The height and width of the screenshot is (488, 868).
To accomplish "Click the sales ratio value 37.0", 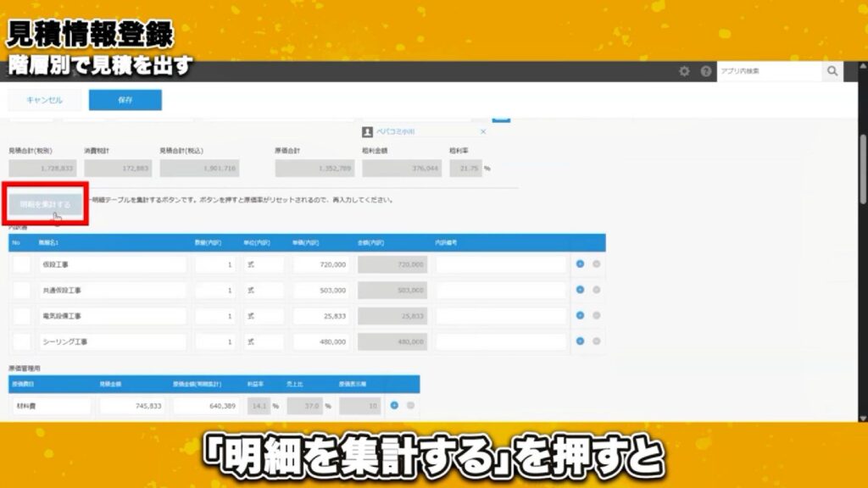I will (305, 406).
